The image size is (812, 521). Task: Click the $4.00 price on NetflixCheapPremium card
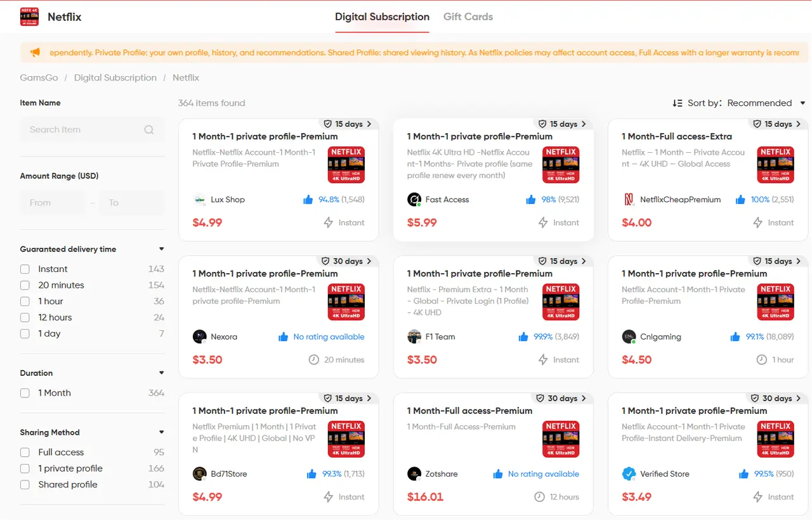[636, 222]
